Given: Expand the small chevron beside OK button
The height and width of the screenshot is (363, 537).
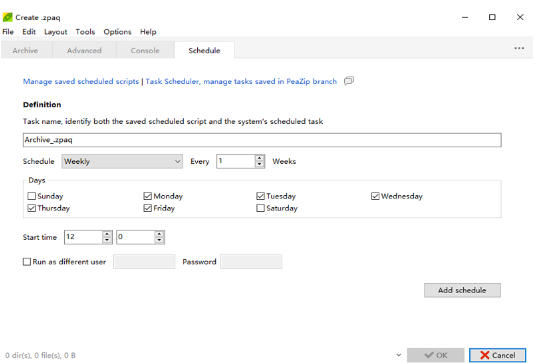Looking at the screenshot, I should pyautogui.click(x=398, y=355).
